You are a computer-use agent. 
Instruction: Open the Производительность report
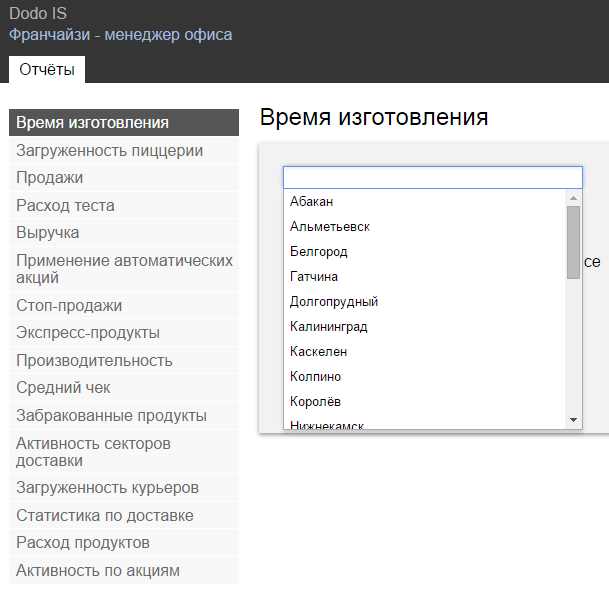pyautogui.click(x=124, y=361)
